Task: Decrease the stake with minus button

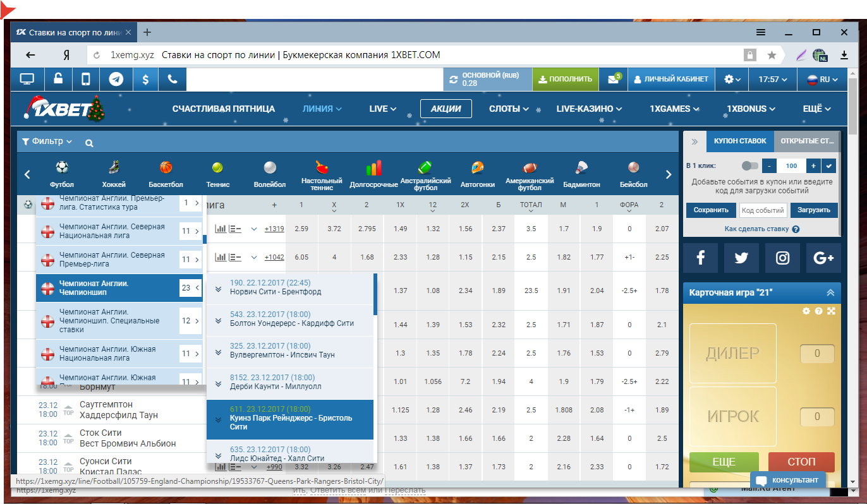Action: point(769,166)
